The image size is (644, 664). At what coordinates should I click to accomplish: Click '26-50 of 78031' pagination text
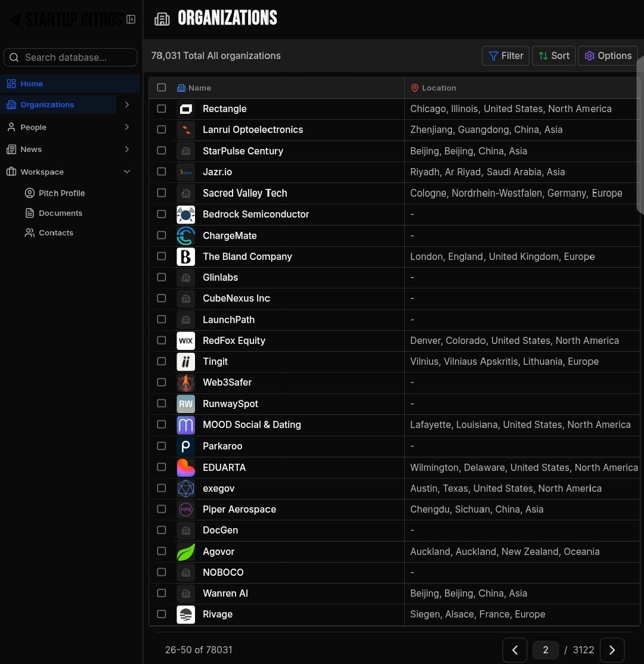(x=199, y=650)
